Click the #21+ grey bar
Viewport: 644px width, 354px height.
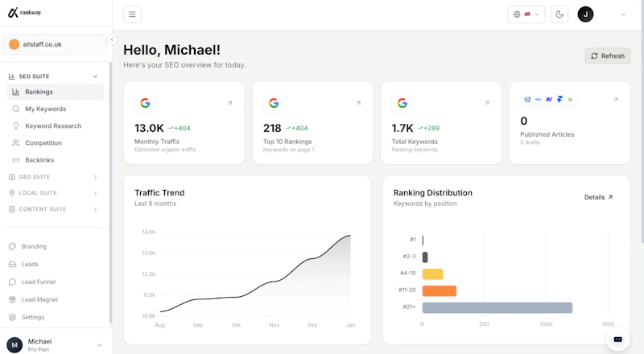[x=497, y=307]
